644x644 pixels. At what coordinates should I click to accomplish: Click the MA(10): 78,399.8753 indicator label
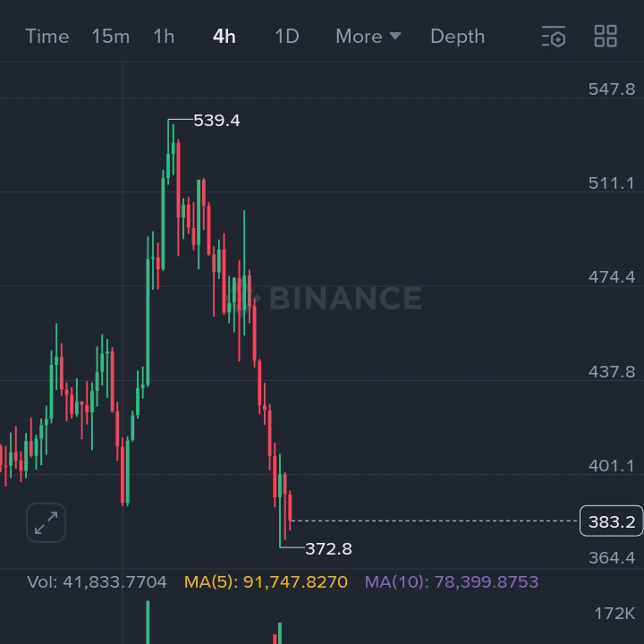[452, 582]
